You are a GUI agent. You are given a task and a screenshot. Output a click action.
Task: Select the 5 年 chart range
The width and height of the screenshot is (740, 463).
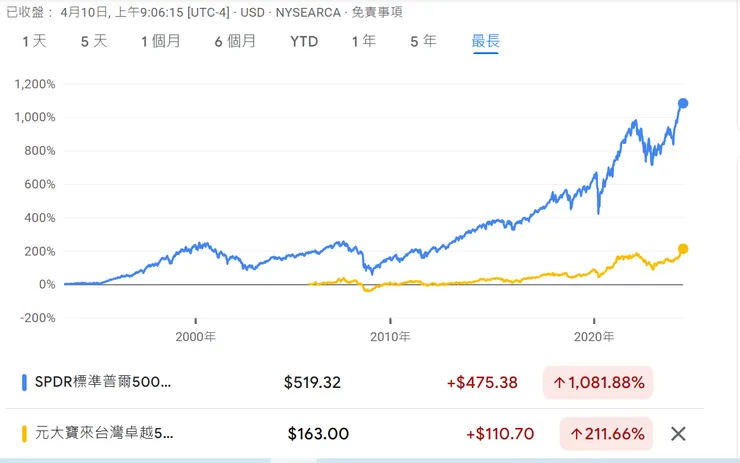pos(423,42)
